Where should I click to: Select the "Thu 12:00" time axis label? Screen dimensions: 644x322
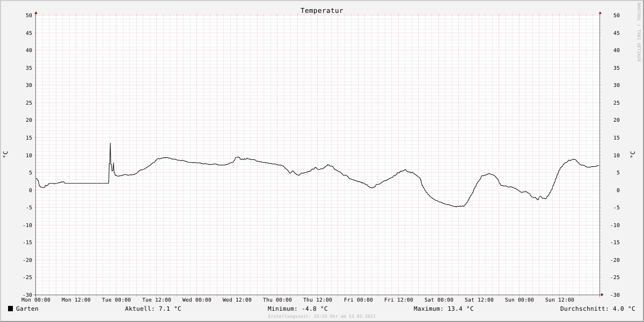[x=318, y=300]
